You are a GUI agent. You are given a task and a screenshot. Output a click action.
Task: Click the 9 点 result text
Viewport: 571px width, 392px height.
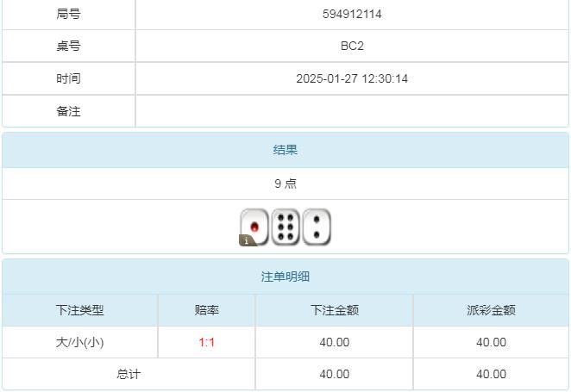285,184
